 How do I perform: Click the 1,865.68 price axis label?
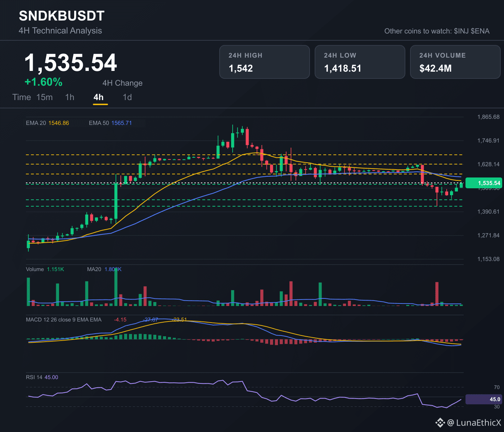[x=488, y=117]
